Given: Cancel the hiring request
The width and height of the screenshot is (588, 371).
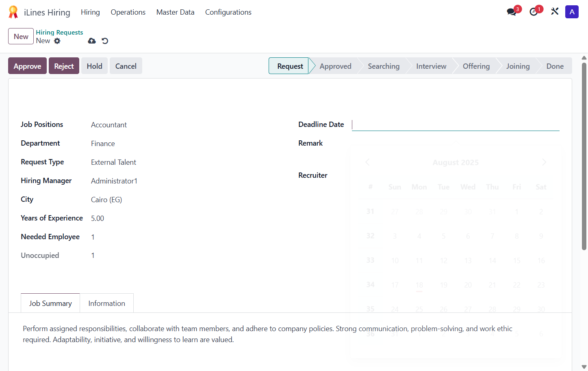Looking at the screenshot, I should pyautogui.click(x=126, y=66).
